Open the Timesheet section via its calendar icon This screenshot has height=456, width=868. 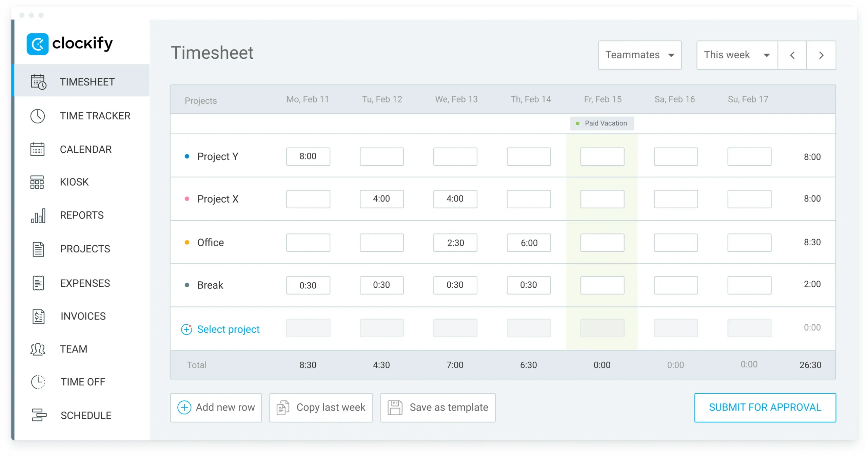tap(38, 81)
